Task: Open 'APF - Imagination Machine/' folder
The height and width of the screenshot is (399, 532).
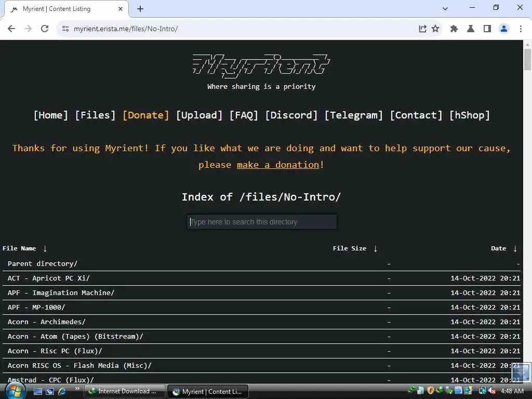Action: pyautogui.click(x=61, y=293)
